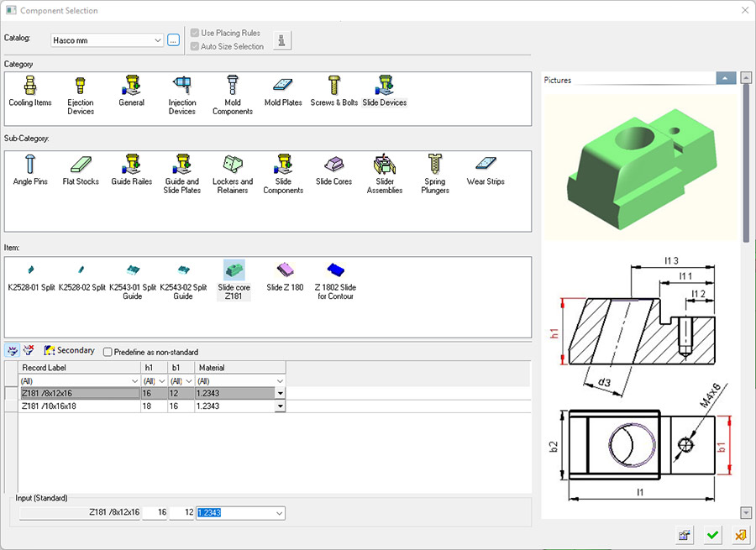Open material dropdown in Z181 /8x12x16 row
The image size is (756, 550).
coord(280,393)
